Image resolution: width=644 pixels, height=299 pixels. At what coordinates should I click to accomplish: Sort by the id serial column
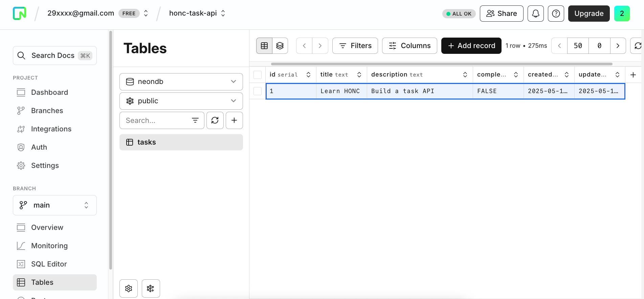coord(308,75)
